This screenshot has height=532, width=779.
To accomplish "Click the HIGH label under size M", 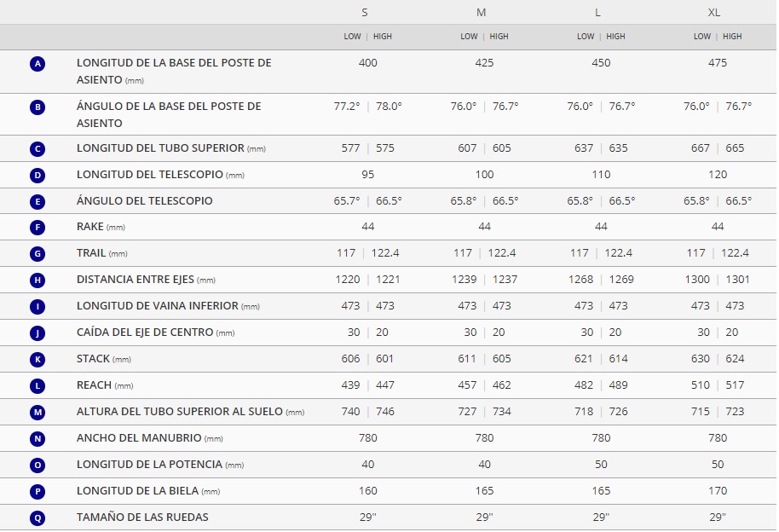I will pyautogui.click(x=499, y=37).
